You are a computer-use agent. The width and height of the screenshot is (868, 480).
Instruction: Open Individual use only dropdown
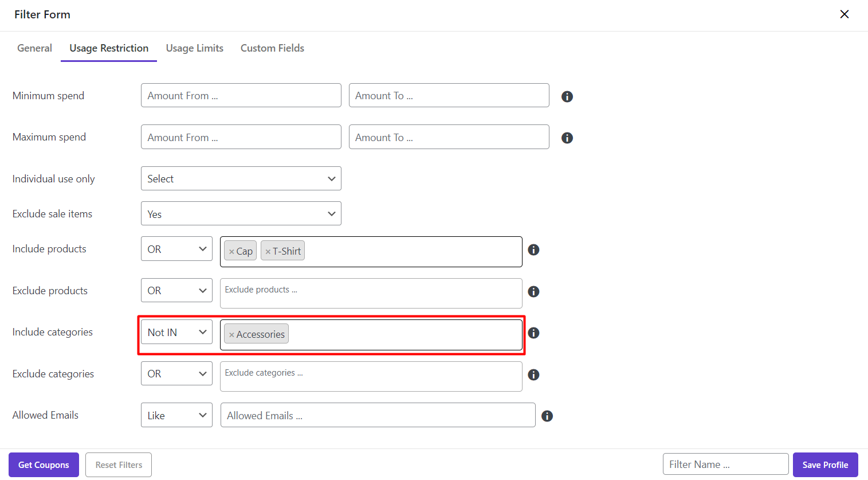241,178
